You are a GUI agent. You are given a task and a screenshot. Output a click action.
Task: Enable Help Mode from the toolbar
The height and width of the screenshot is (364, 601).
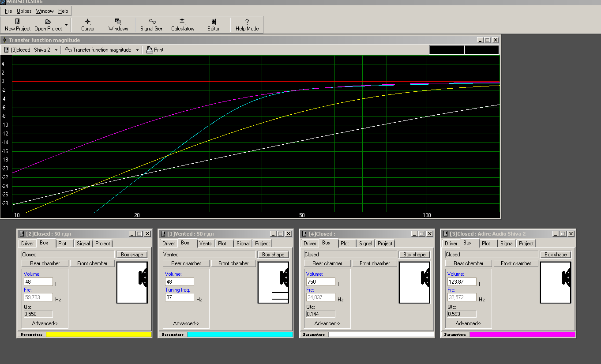click(247, 22)
